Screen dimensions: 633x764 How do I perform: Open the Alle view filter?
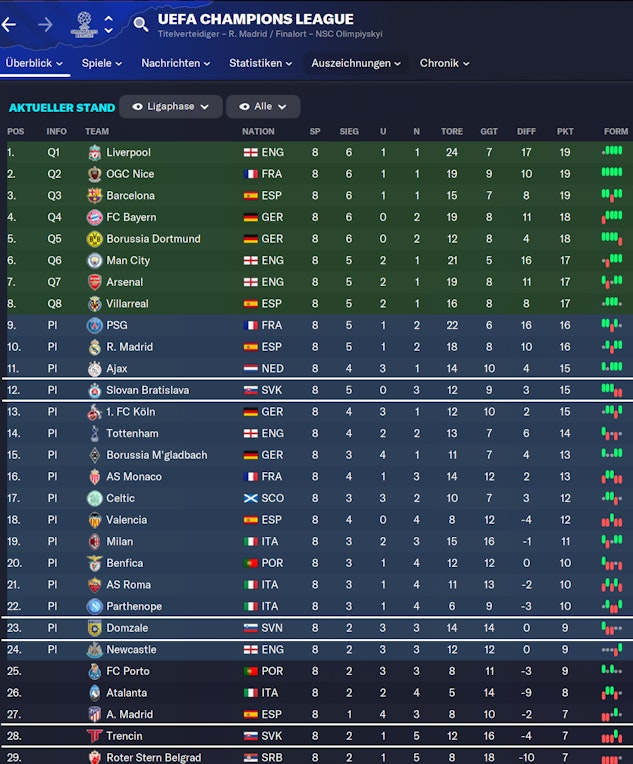(263, 107)
